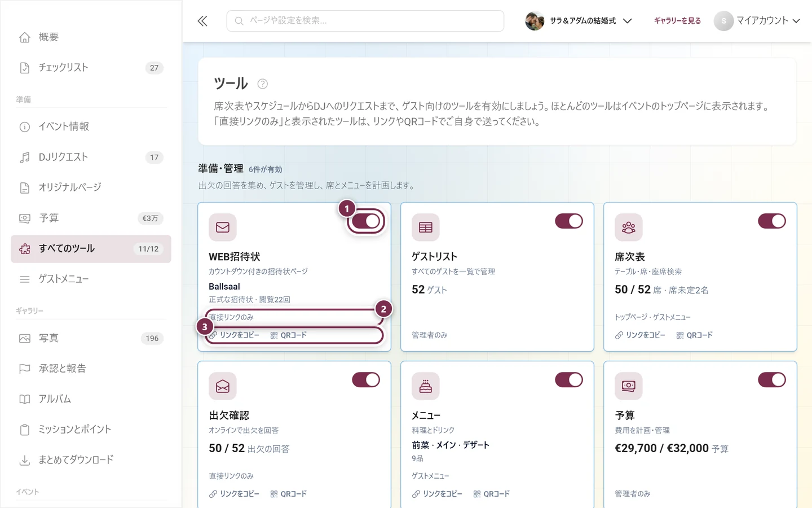This screenshot has width=812, height=508.
Task: Turn off the 出欠確認 toggle
Action: pyautogui.click(x=366, y=380)
